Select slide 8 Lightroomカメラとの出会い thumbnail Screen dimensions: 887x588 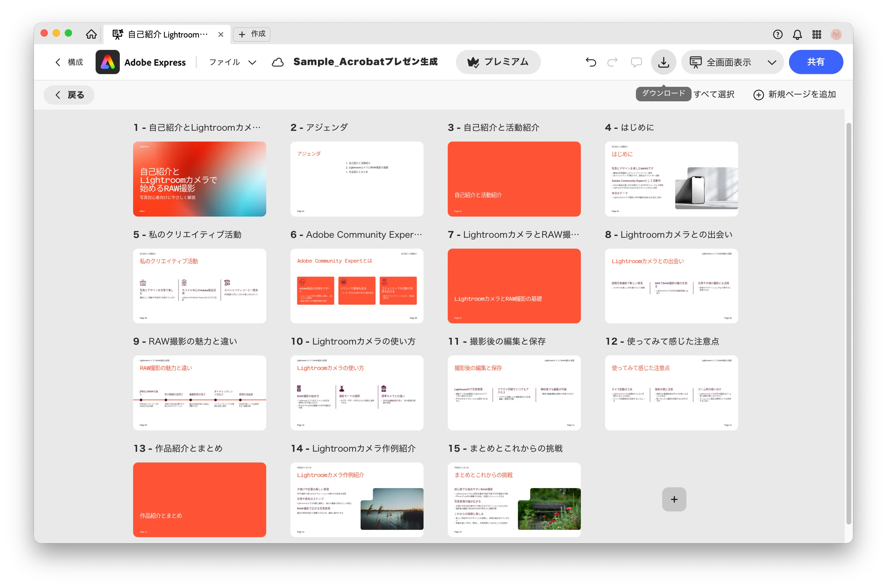pyautogui.click(x=671, y=286)
